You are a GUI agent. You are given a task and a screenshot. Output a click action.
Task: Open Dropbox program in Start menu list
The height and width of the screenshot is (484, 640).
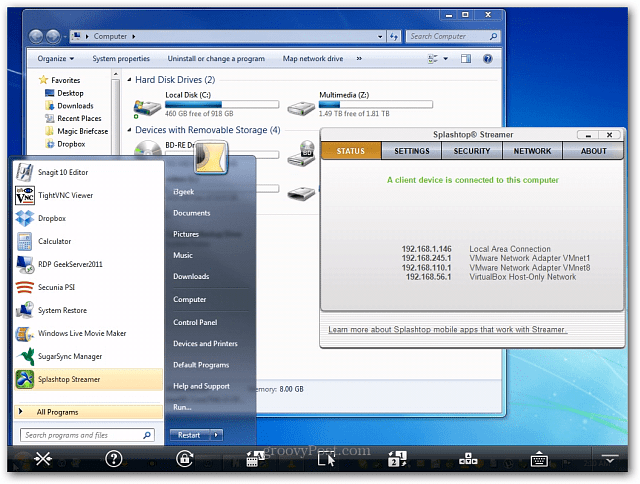[x=89, y=218]
